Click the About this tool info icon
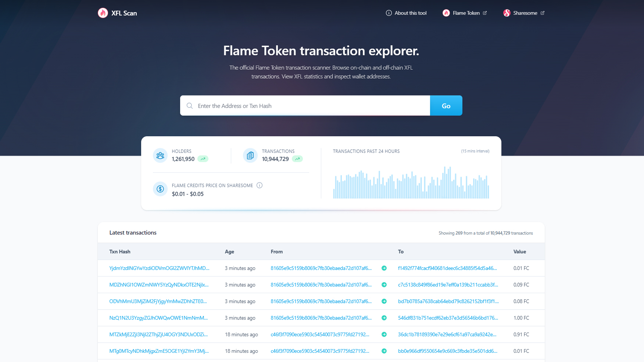 click(x=389, y=13)
